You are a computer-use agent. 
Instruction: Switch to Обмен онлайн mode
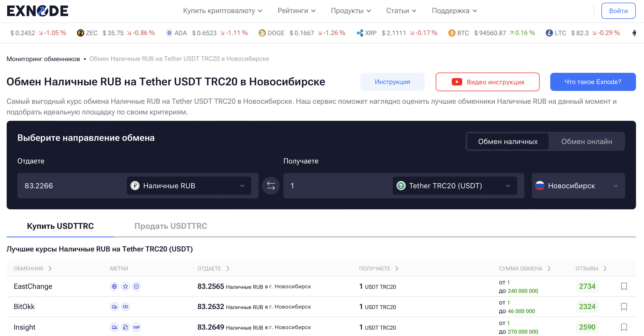(586, 142)
